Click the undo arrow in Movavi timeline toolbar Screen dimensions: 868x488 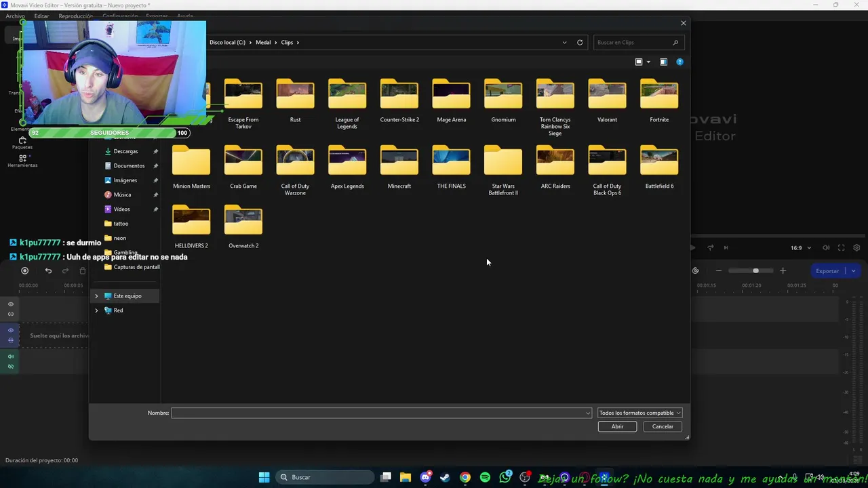[48, 270]
